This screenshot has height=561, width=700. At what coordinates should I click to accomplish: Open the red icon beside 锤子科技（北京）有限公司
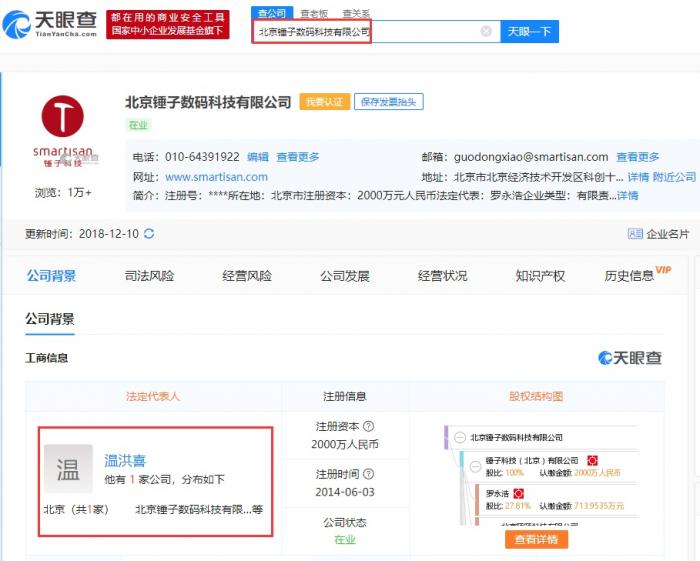pos(592,460)
